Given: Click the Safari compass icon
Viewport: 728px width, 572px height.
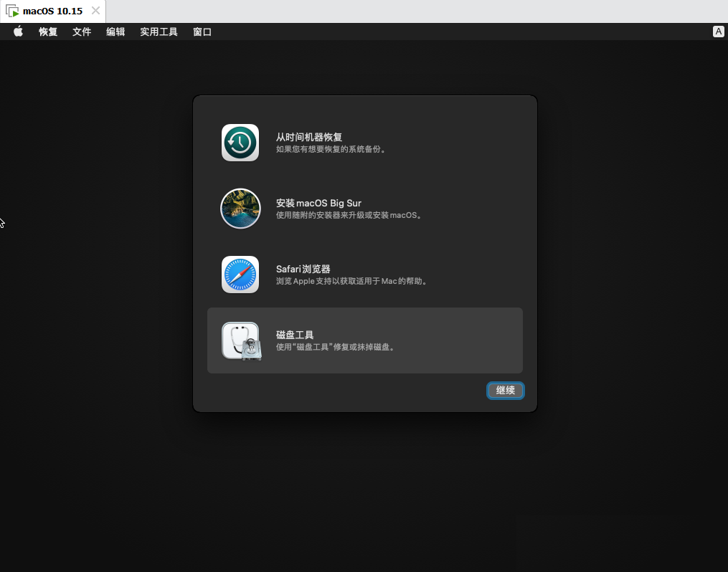Looking at the screenshot, I should click(240, 274).
